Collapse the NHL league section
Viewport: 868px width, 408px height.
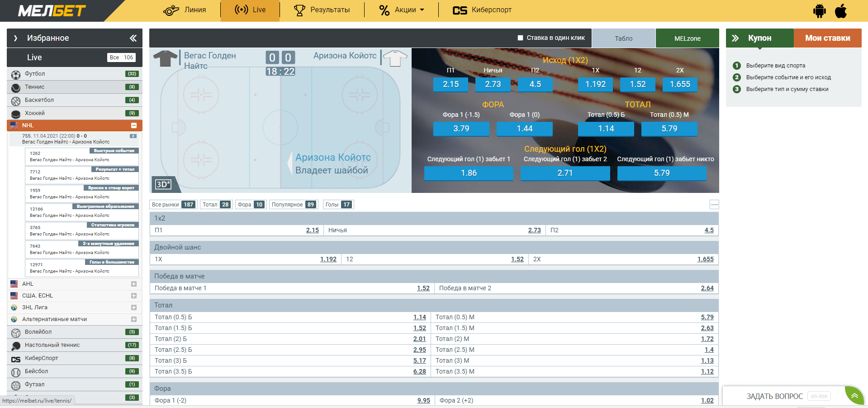(x=134, y=125)
